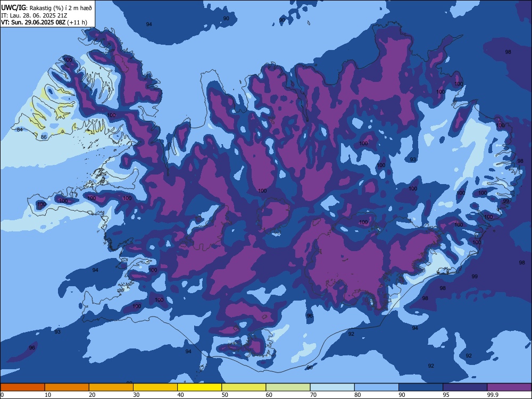Click the legend tick label '60'
The image size is (532, 399).
(269, 395)
